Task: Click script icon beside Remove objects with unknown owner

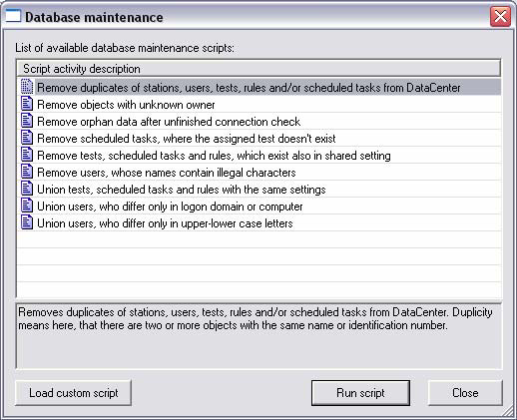Action: pyautogui.click(x=27, y=104)
